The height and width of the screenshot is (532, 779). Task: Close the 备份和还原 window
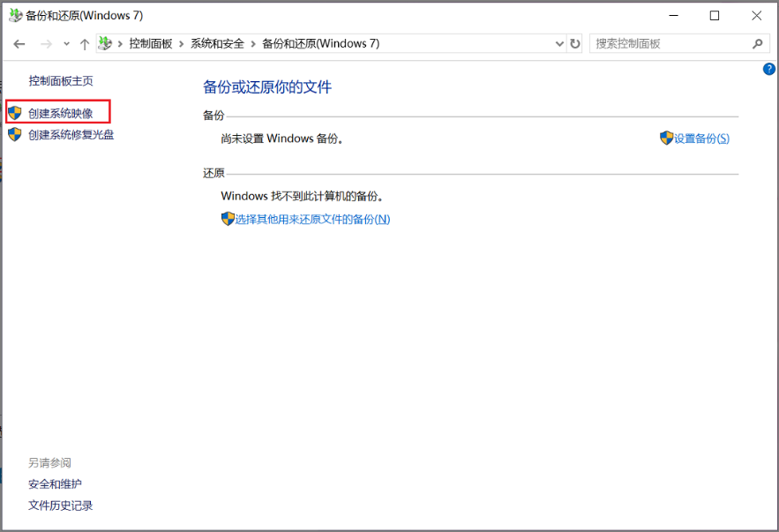coord(757,15)
